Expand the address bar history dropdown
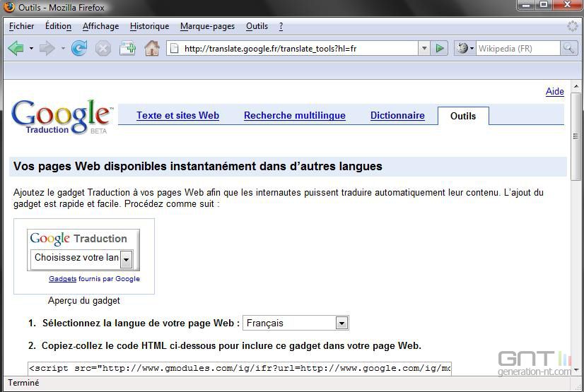584x392 pixels. pyautogui.click(x=424, y=48)
